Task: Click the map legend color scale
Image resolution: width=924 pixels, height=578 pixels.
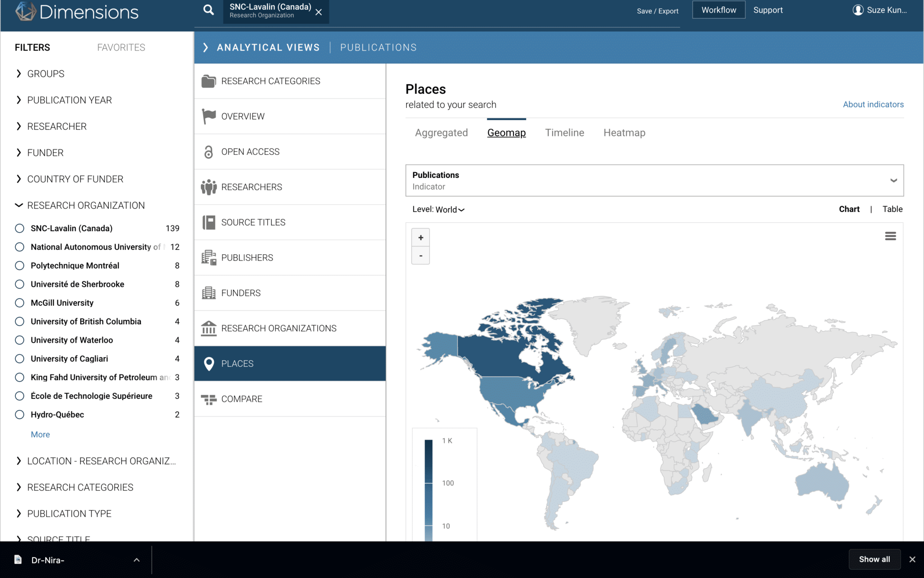Action: 429,490
